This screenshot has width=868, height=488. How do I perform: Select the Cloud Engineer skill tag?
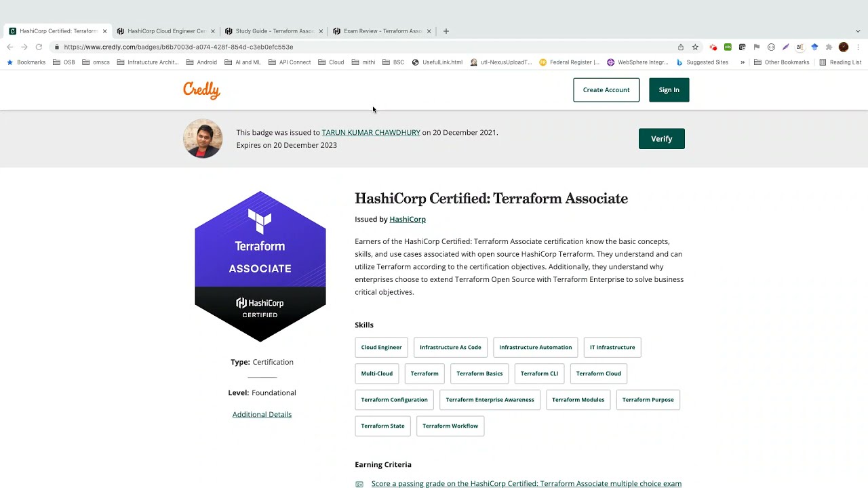click(381, 348)
